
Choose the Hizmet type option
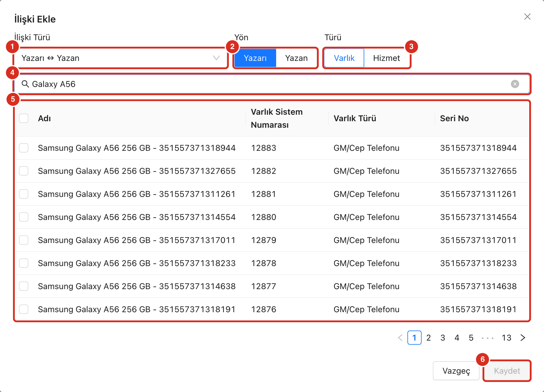pyautogui.click(x=386, y=58)
